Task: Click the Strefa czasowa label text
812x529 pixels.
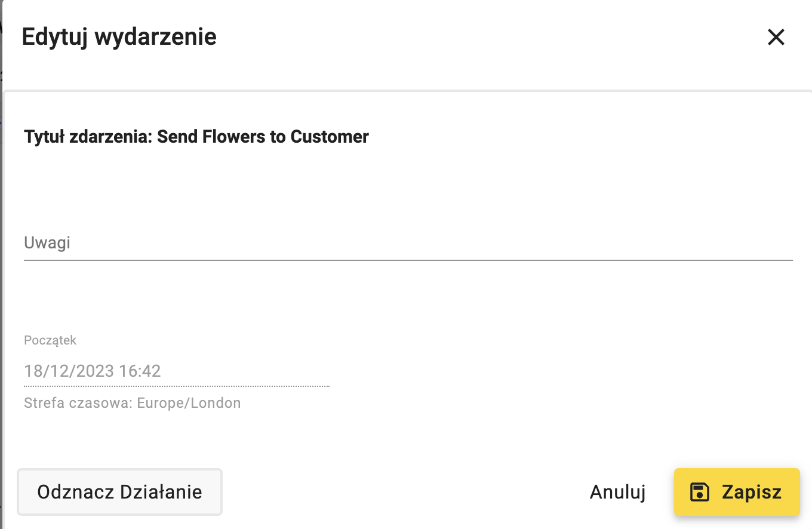Action: 78,403
